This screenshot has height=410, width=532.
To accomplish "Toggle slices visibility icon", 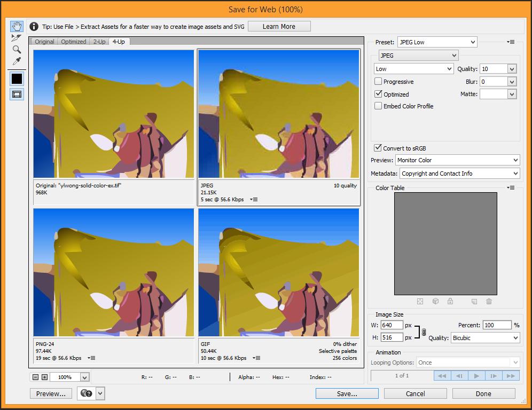I will tap(17, 94).
